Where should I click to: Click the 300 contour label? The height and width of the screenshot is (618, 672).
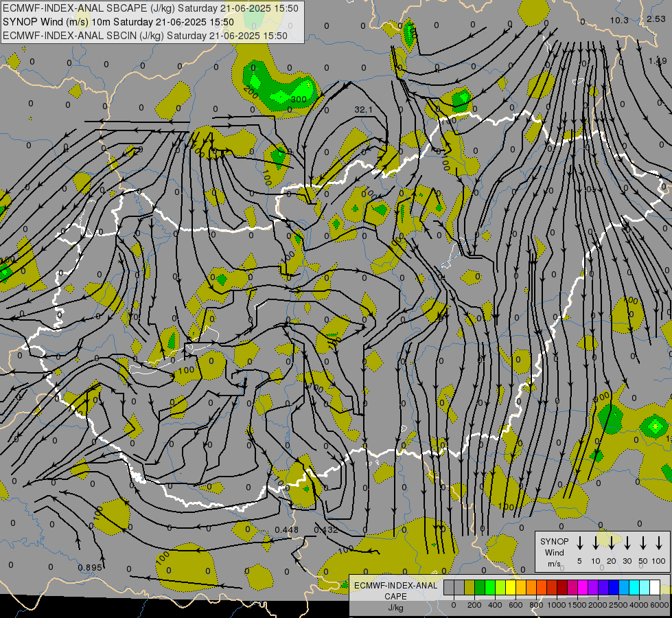click(299, 100)
